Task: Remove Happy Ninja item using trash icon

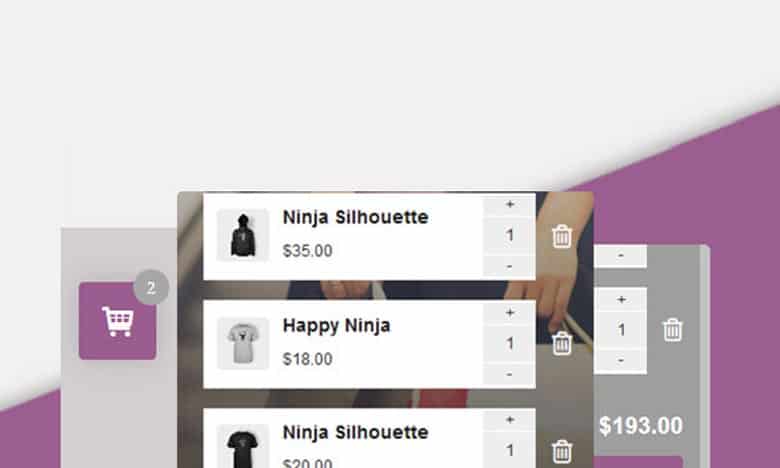Action: point(562,343)
